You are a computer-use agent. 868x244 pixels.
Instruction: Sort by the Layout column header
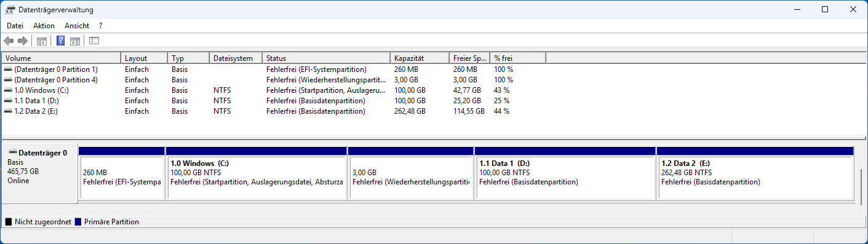click(x=144, y=58)
